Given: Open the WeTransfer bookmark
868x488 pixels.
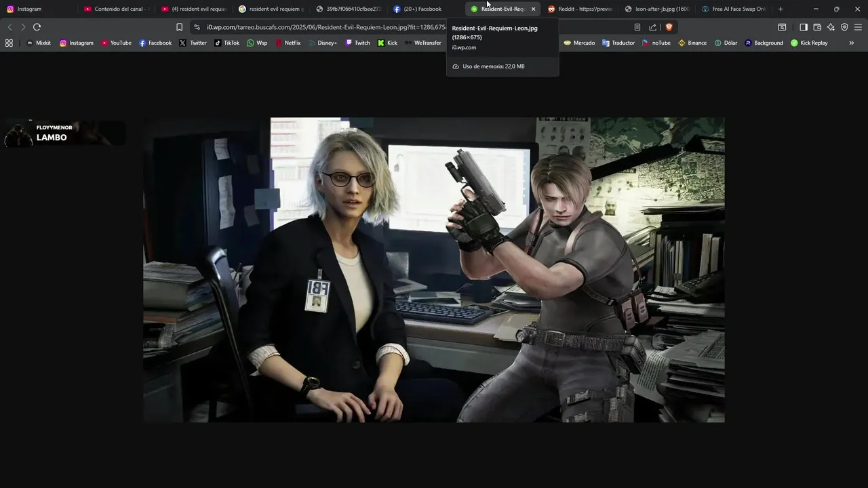Looking at the screenshot, I should [423, 43].
